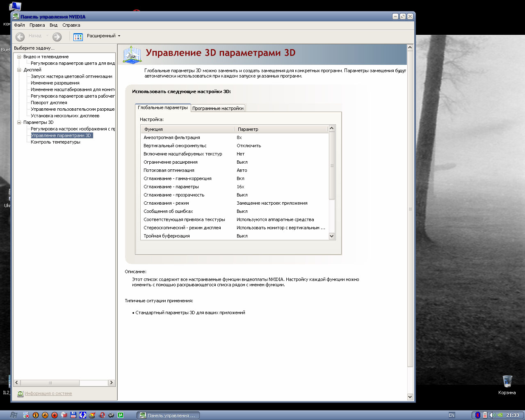Click the volume speaker tray icon
Viewport: 525px width, 420px height.
pyautogui.click(x=492, y=415)
